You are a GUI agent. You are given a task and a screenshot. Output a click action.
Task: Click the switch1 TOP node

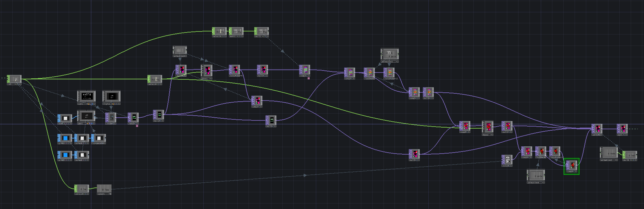coord(597,129)
